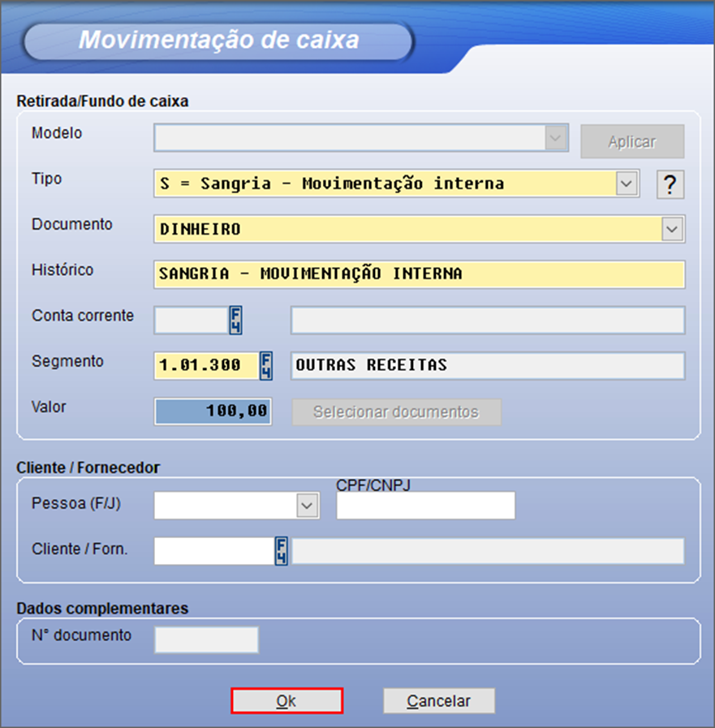This screenshot has height=728, width=715.
Task: Click the N° documento field
Action: click(206, 640)
